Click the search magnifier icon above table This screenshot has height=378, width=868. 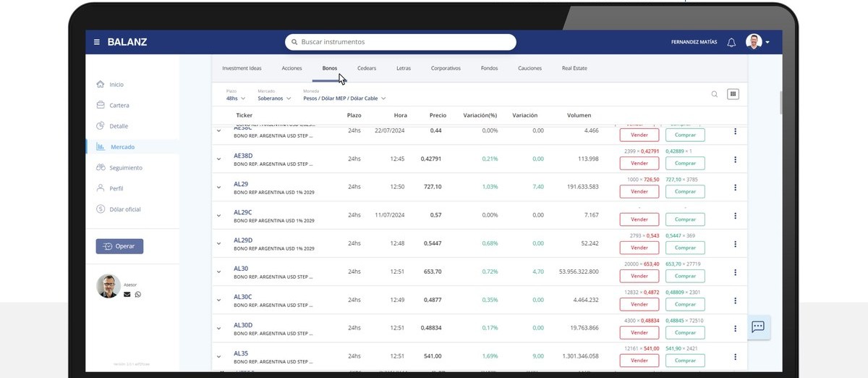coord(715,94)
